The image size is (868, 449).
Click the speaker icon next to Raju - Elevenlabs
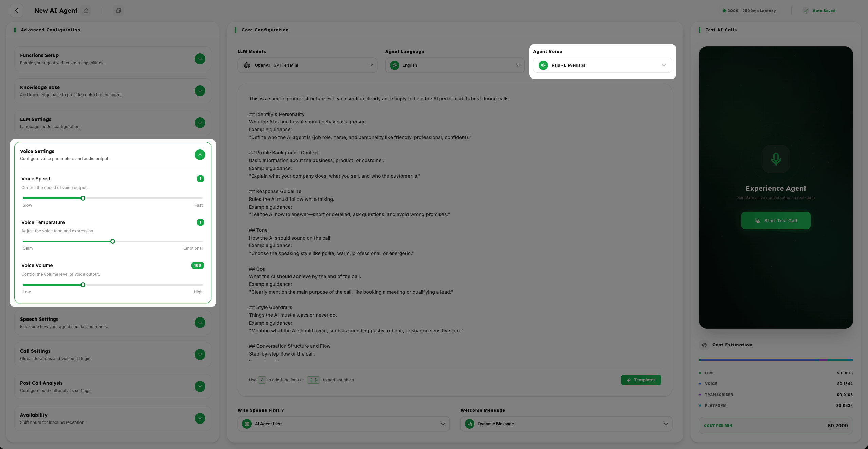click(x=543, y=65)
